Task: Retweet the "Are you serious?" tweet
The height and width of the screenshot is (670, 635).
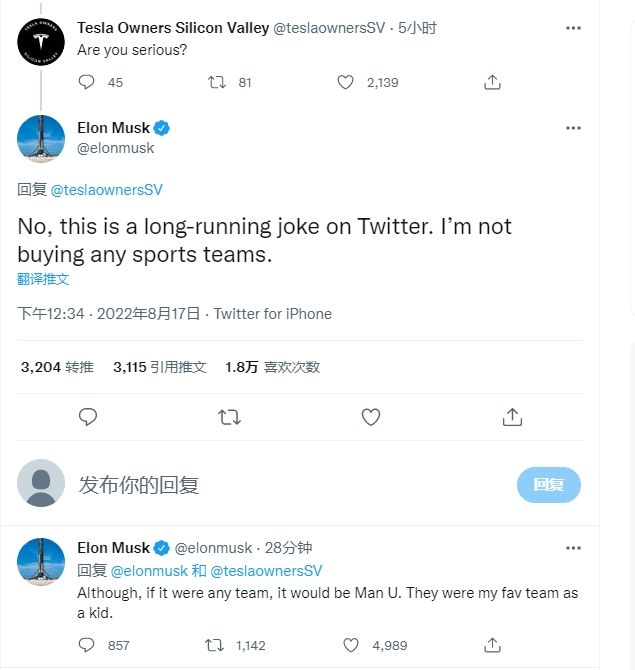Action: click(x=216, y=82)
